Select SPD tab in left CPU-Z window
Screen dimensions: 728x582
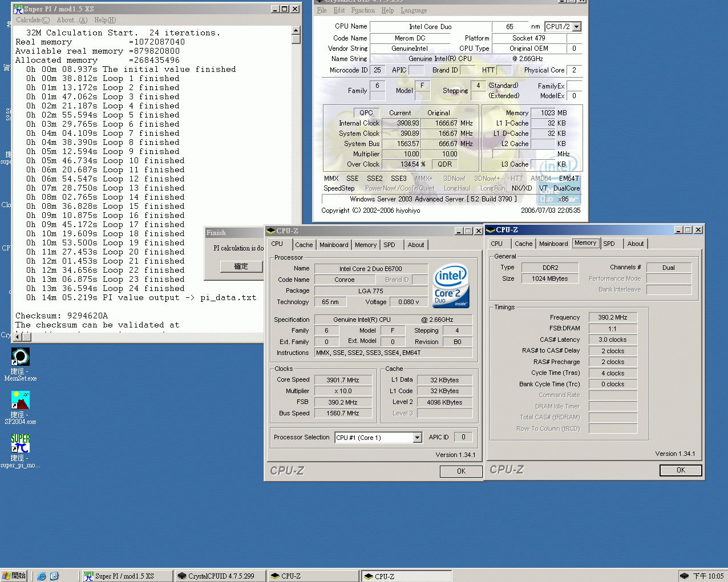coord(389,245)
